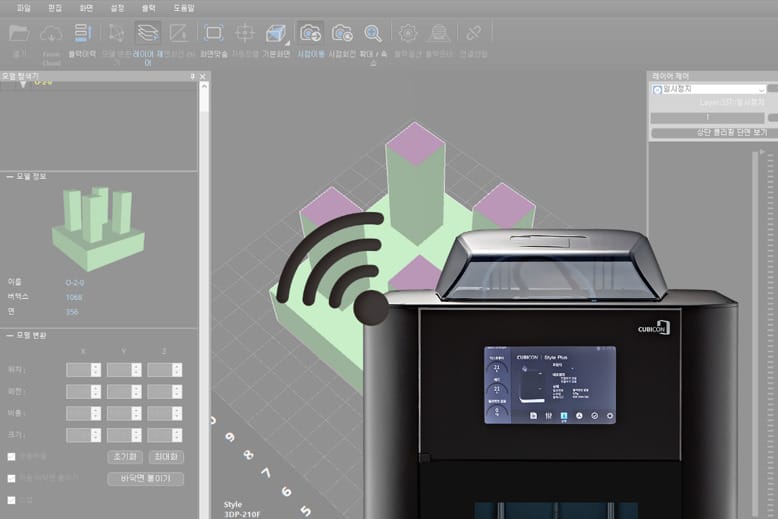Viewport: 778px width, 519px height.
Task: Click the 바닥면 붙이기 button
Action: [x=145, y=479]
